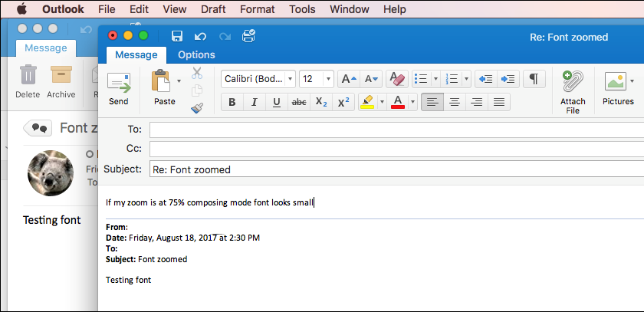Apply superscript X2 formatting
Screen dimensions: 644x312
pos(343,102)
